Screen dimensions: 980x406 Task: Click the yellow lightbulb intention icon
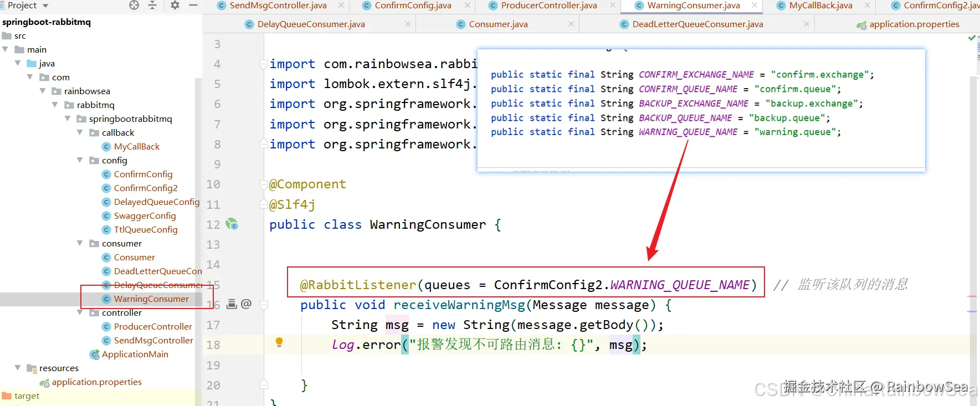coord(279,343)
